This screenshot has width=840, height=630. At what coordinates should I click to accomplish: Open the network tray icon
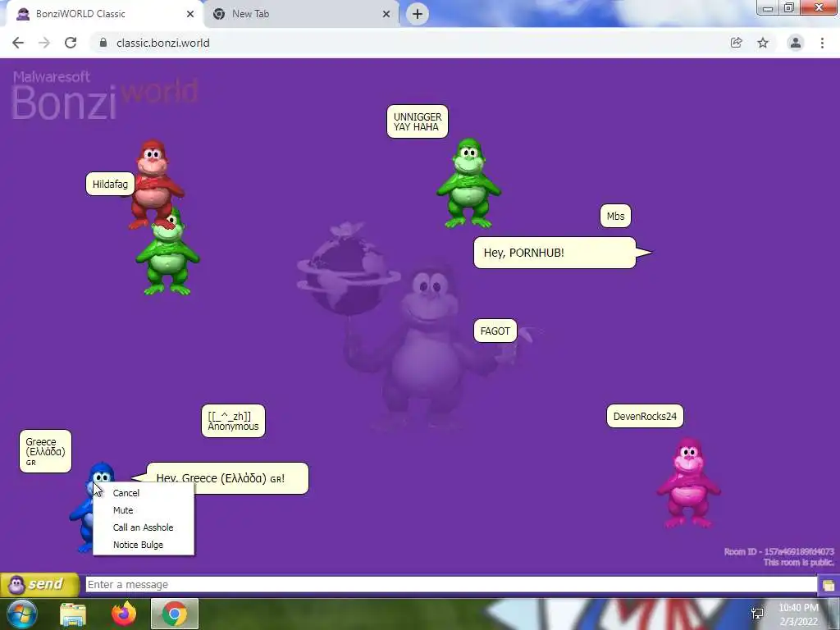tap(757, 614)
